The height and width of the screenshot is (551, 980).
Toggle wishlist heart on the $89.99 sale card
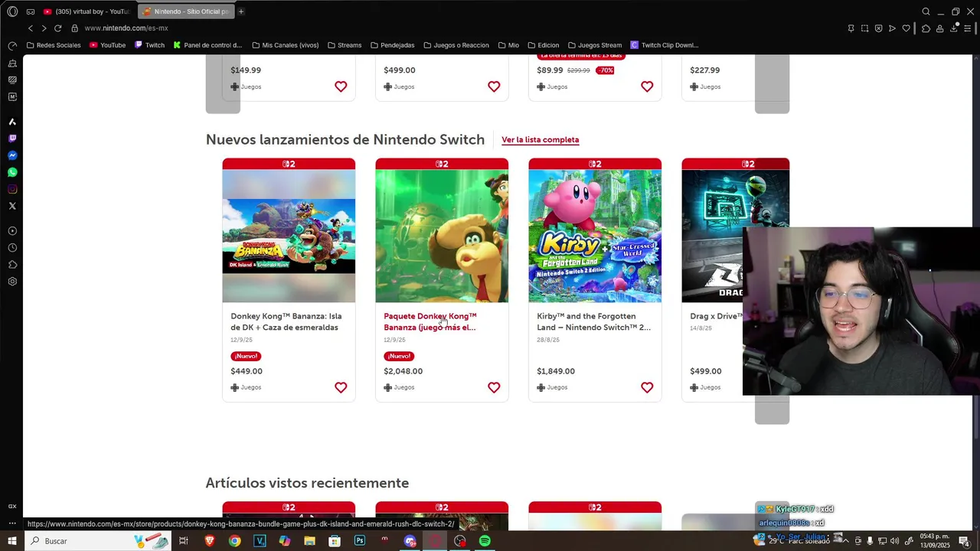click(647, 87)
